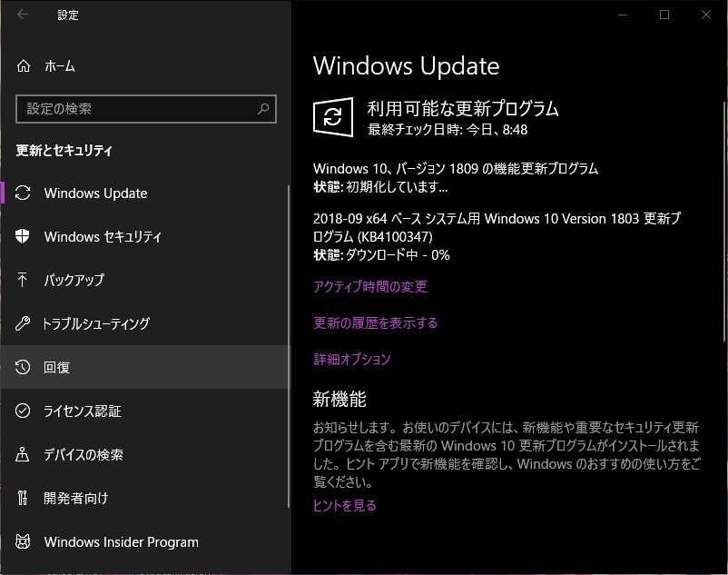The width and height of the screenshot is (728, 575).
Task: Click the 設定 window title
Action: pos(68,15)
